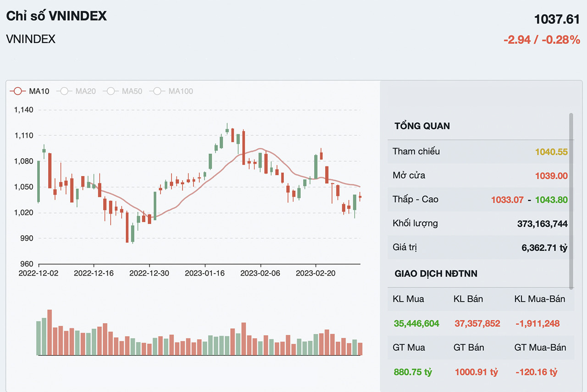Click the KL Mua value 35,446,604
This screenshot has width=587, height=392.
click(x=416, y=324)
